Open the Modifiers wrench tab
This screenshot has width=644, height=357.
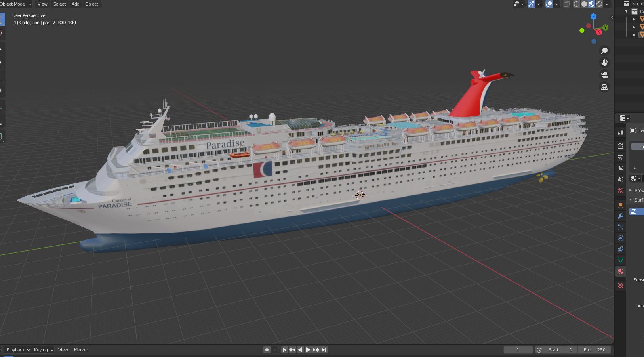pos(621,216)
